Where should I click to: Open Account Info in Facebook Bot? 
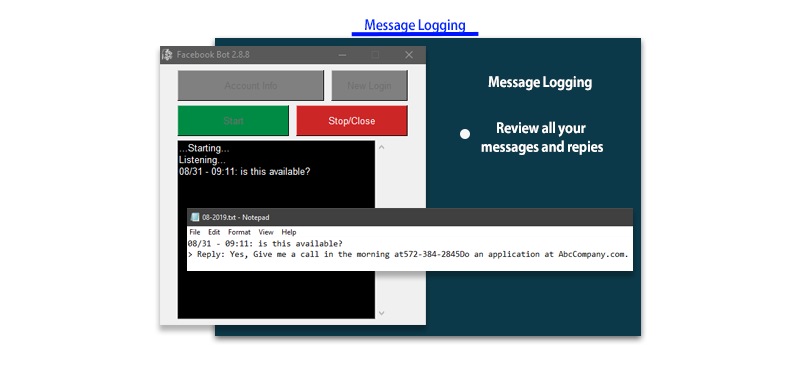[x=251, y=85]
